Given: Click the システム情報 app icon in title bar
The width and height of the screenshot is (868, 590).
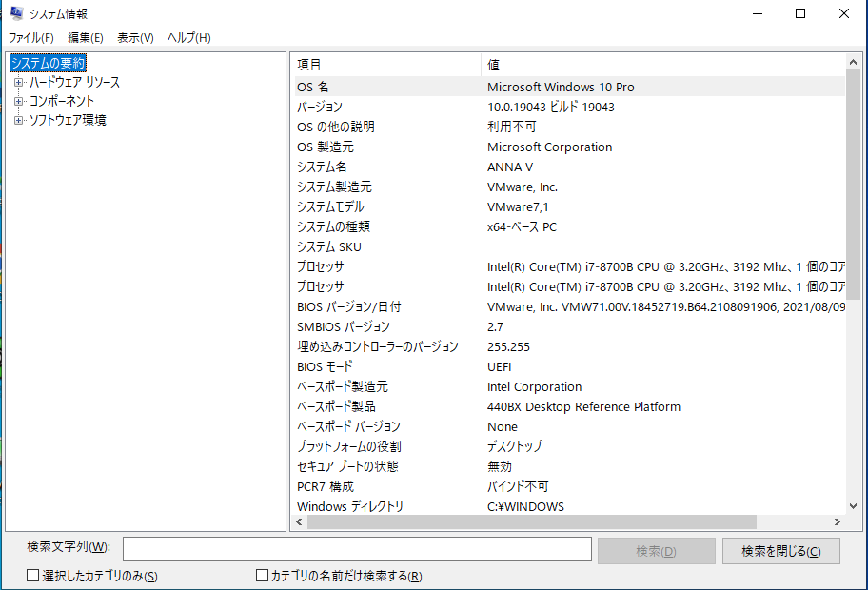Looking at the screenshot, I should pos(16,12).
